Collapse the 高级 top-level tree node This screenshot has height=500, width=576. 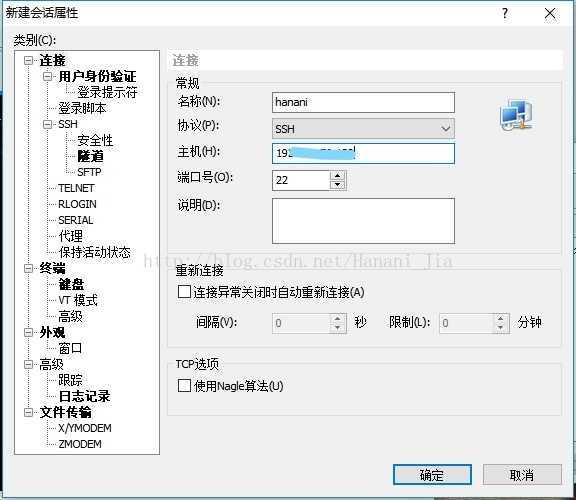tap(28, 364)
